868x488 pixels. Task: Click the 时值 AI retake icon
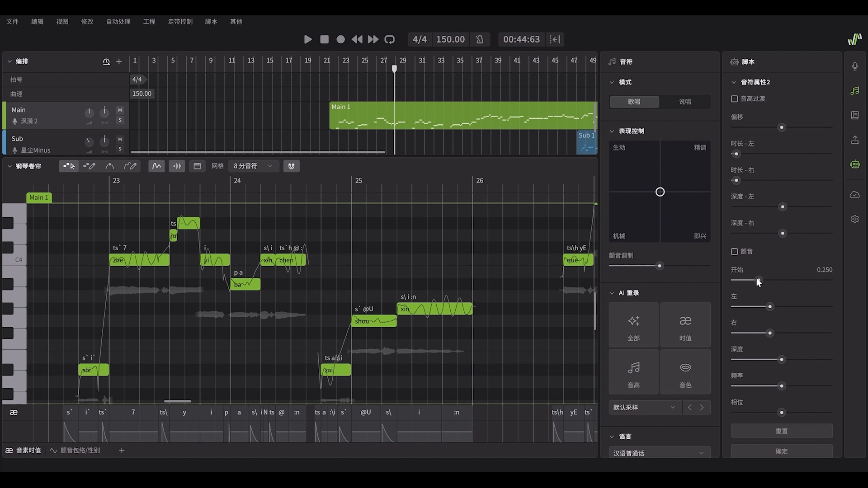coord(685,325)
